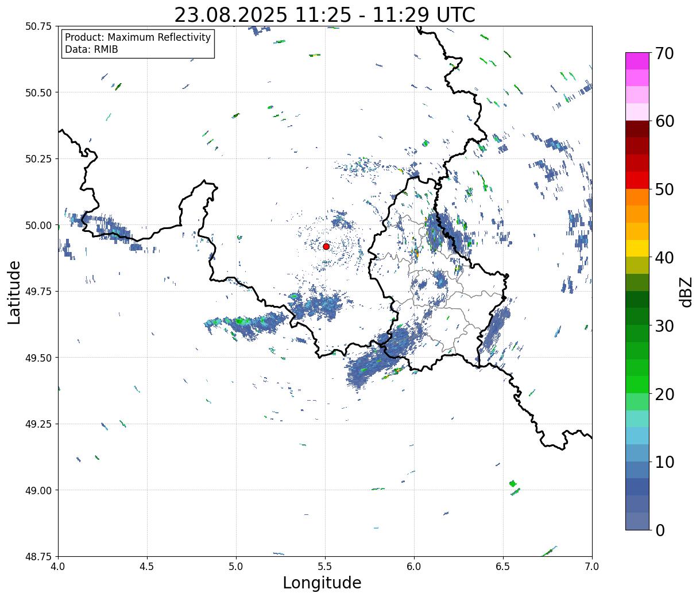
Task: Click the longitude tick label 7.0
Action: coord(592,566)
